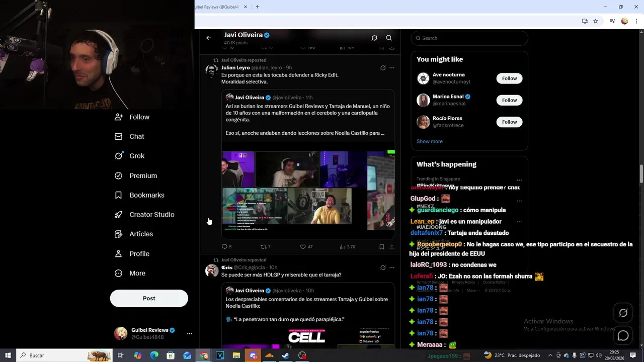The height and width of the screenshot is (362, 644).
Task: Open options for the first trending topic
Action: [x=519, y=180]
